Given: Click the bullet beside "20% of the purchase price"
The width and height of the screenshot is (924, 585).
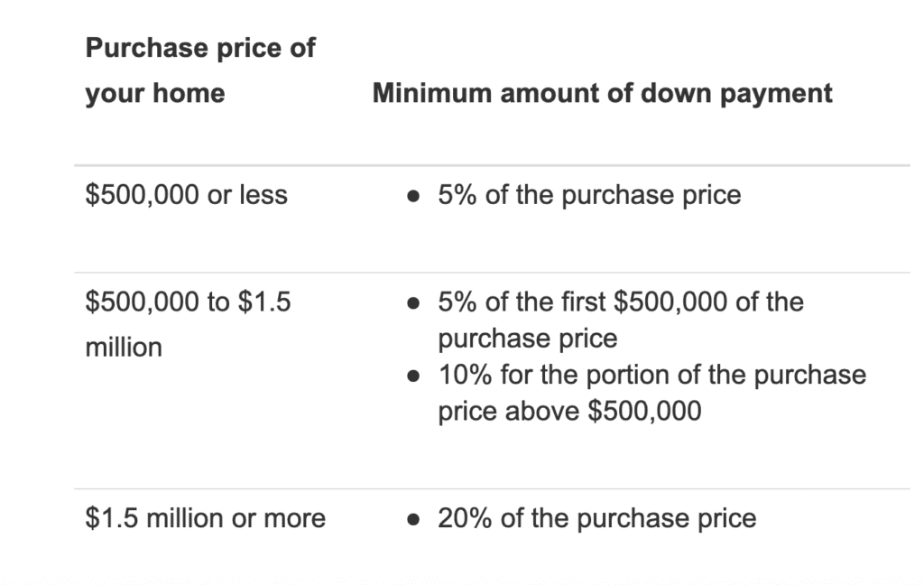Looking at the screenshot, I should coord(412,519).
